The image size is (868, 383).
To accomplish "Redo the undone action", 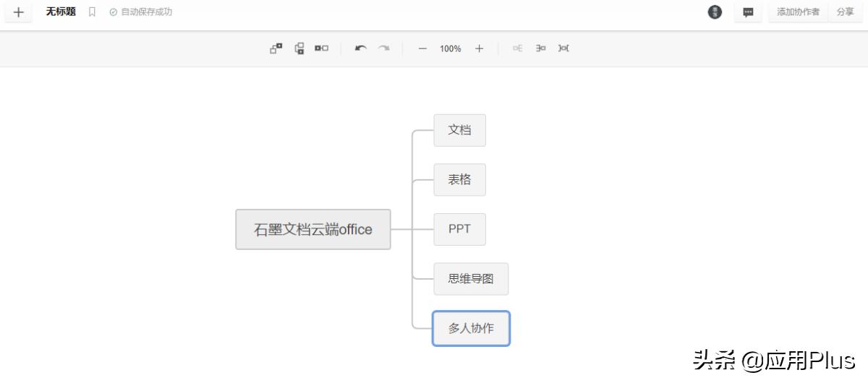I will [x=383, y=48].
